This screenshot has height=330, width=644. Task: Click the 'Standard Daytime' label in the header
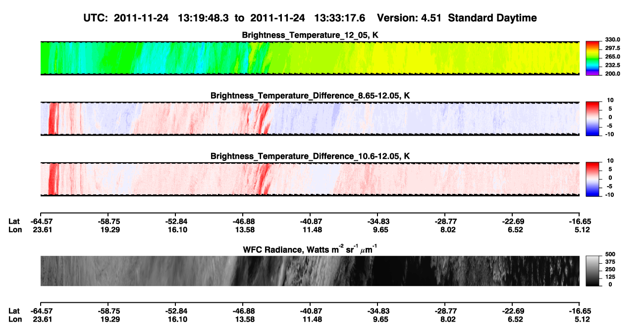coord(492,18)
